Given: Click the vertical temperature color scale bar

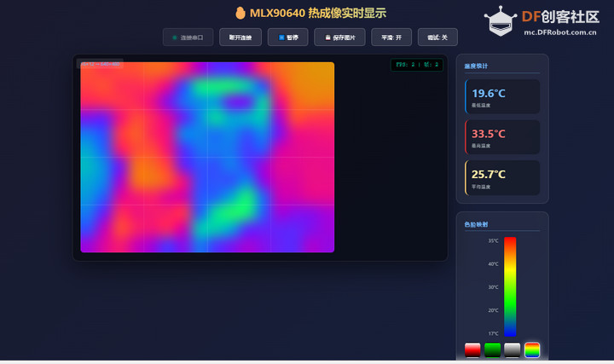Looking at the screenshot, I should (510, 286).
